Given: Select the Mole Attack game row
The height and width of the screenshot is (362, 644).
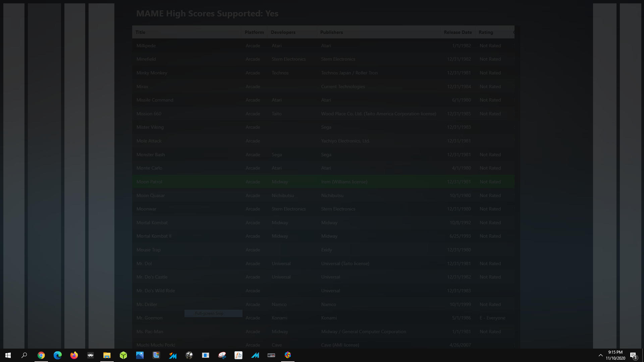Looking at the screenshot, I should pyautogui.click(x=323, y=141).
